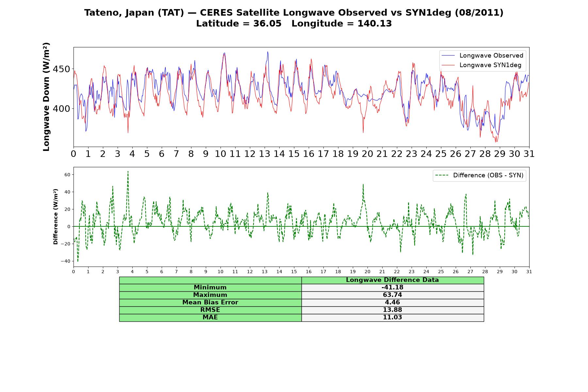Click the Longwave Observed legend entry
Image resolution: width=588 pixels, height=392 pixels.
click(x=482, y=56)
